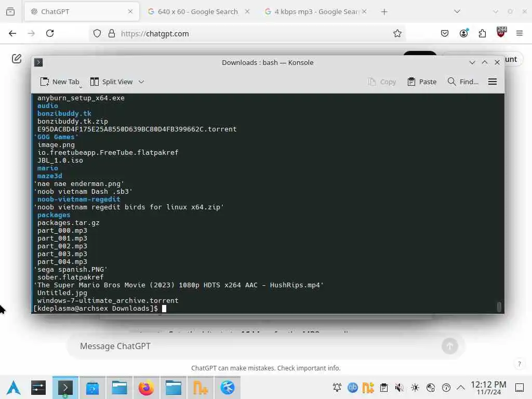Switch to the '4 kbps mp3 - Google Search' tab
Screen dimensions: 532x399
click(x=316, y=11)
